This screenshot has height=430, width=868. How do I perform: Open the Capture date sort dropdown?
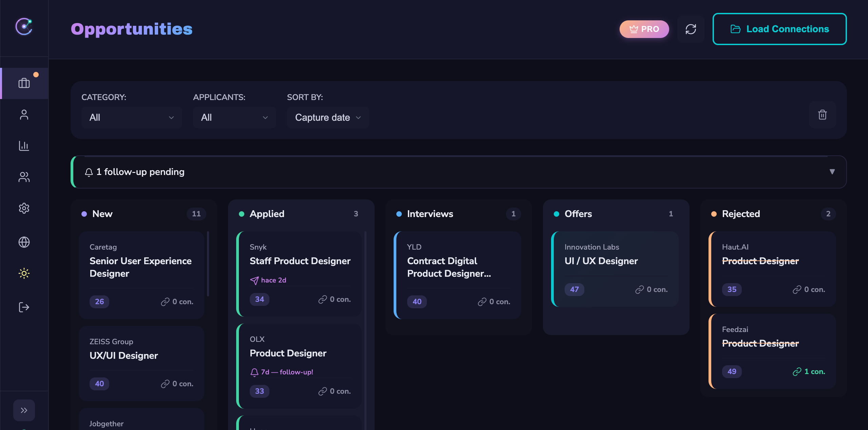327,117
